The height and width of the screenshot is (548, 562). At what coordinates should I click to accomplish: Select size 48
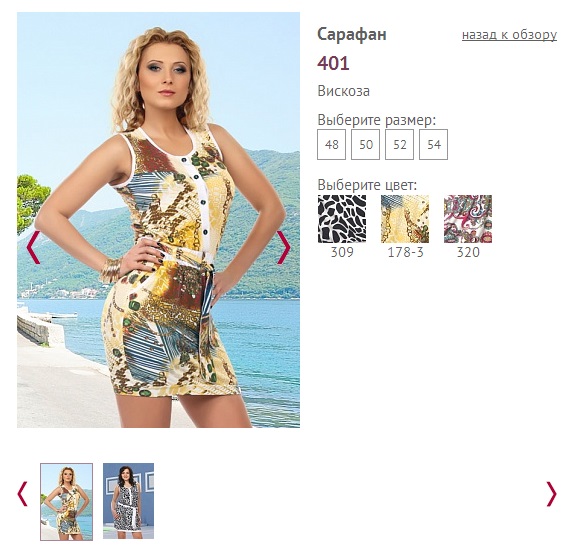click(x=332, y=144)
